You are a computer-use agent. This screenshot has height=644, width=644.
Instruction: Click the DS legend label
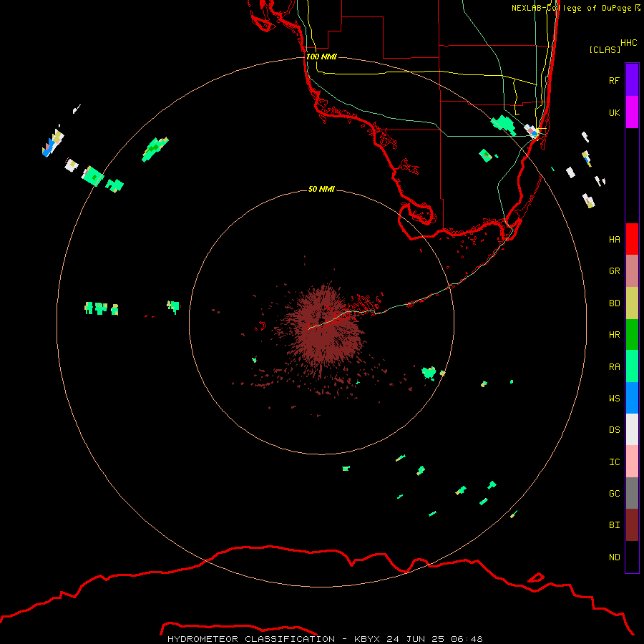point(614,430)
